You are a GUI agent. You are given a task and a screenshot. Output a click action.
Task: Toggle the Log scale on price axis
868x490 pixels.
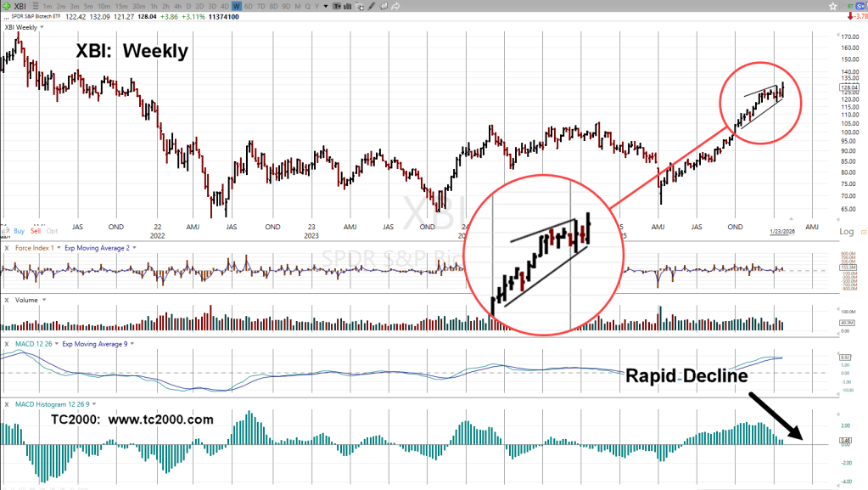(846, 231)
